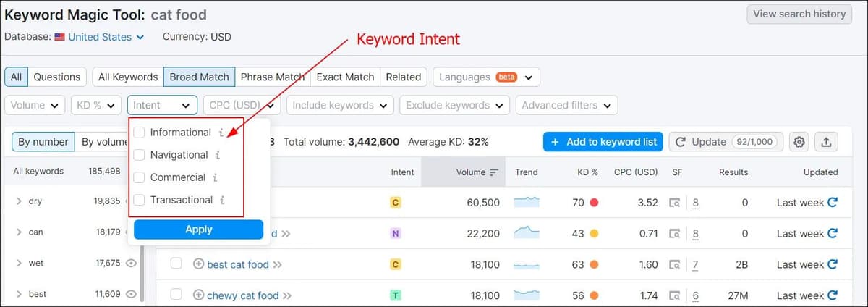Refresh the chewy cat food row
This screenshot has height=307, width=868.
point(832,295)
